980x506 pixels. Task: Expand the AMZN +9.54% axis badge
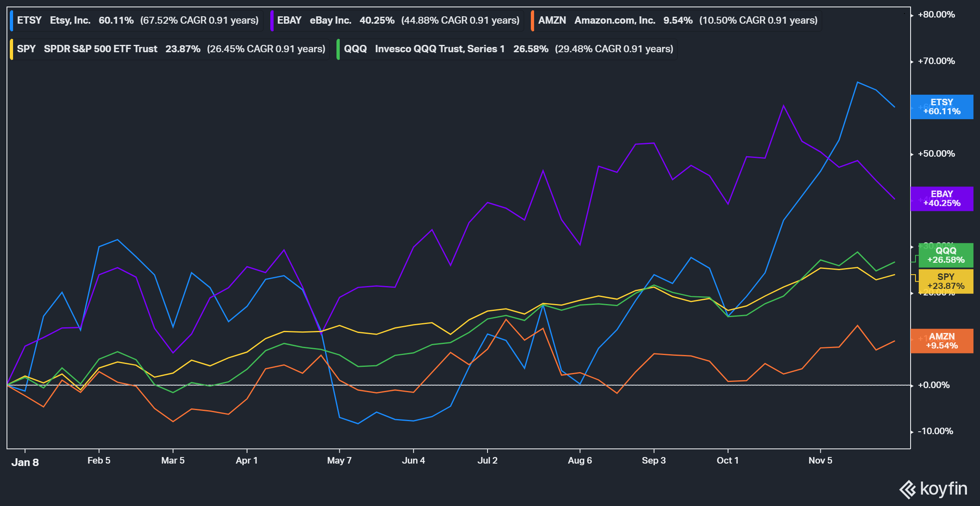coord(942,341)
